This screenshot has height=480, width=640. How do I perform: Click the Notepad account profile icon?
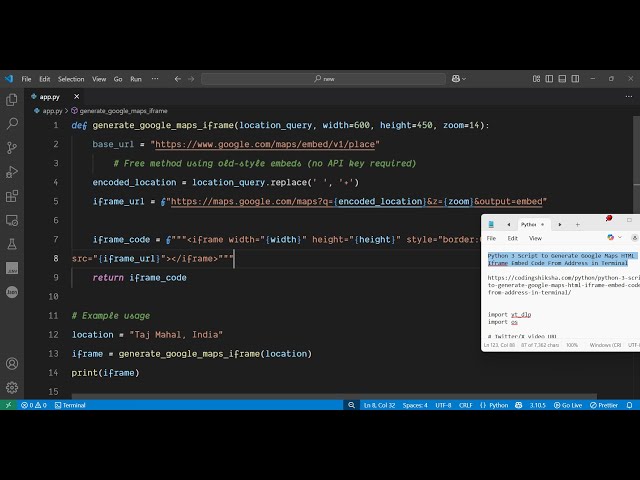click(x=635, y=238)
